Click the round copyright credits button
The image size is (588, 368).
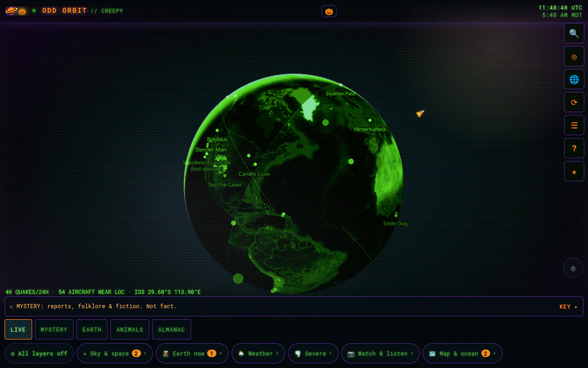coord(573,268)
